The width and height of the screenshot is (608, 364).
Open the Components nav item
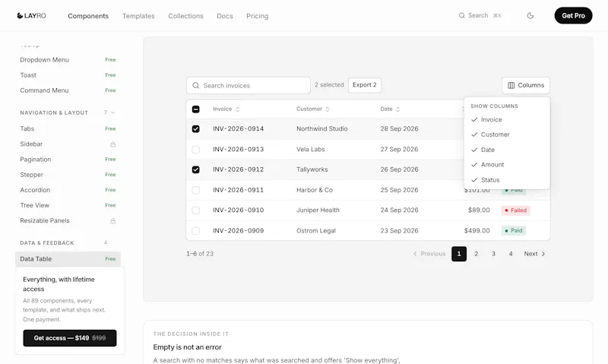pos(88,16)
